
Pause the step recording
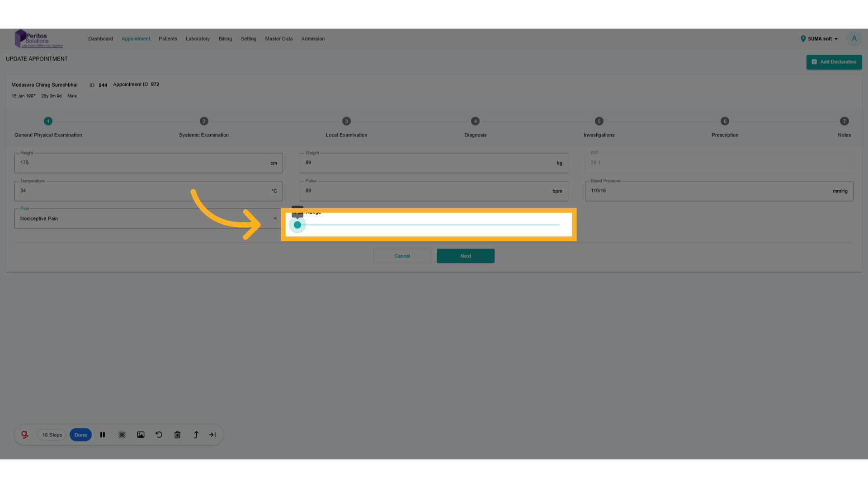[x=103, y=435]
